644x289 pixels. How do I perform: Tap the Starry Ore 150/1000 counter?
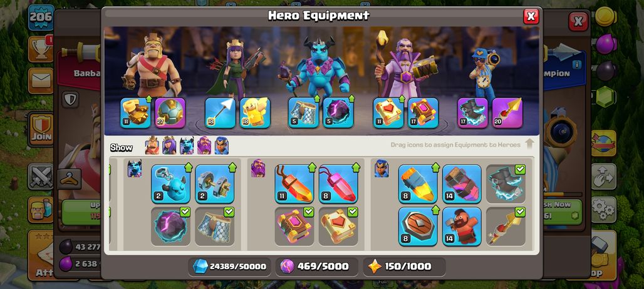404,266
